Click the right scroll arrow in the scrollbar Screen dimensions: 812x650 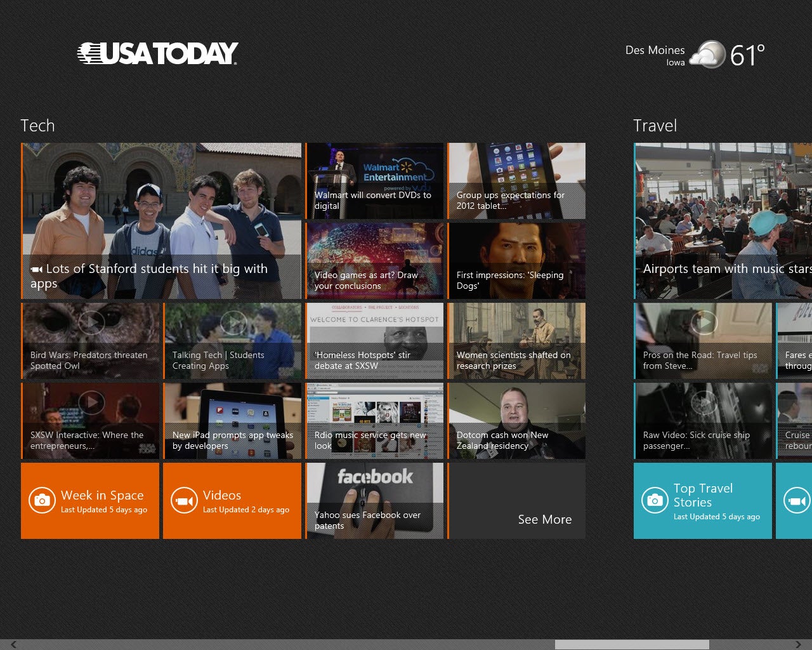(x=799, y=644)
